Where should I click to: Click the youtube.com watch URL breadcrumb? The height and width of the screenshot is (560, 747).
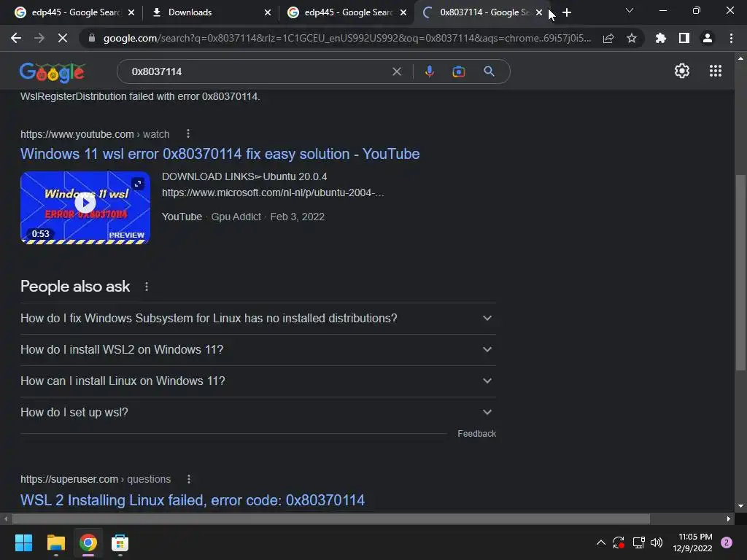coord(95,134)
